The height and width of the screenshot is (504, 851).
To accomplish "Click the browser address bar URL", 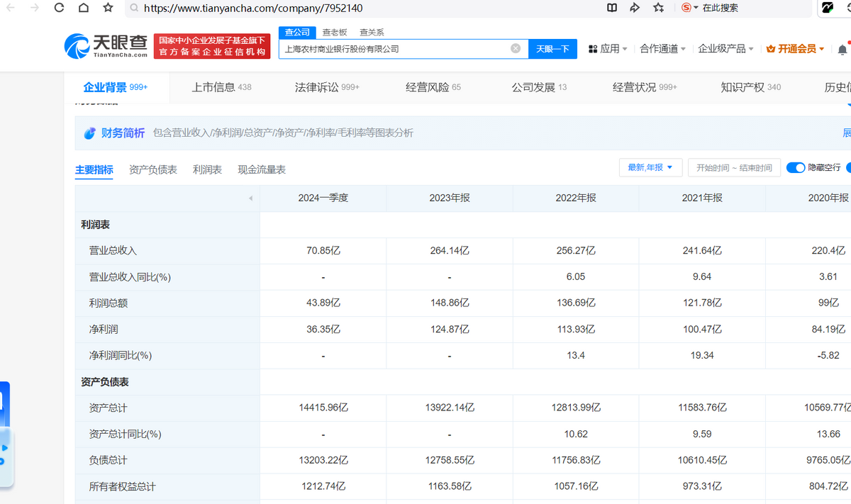I will click(253, 8).
